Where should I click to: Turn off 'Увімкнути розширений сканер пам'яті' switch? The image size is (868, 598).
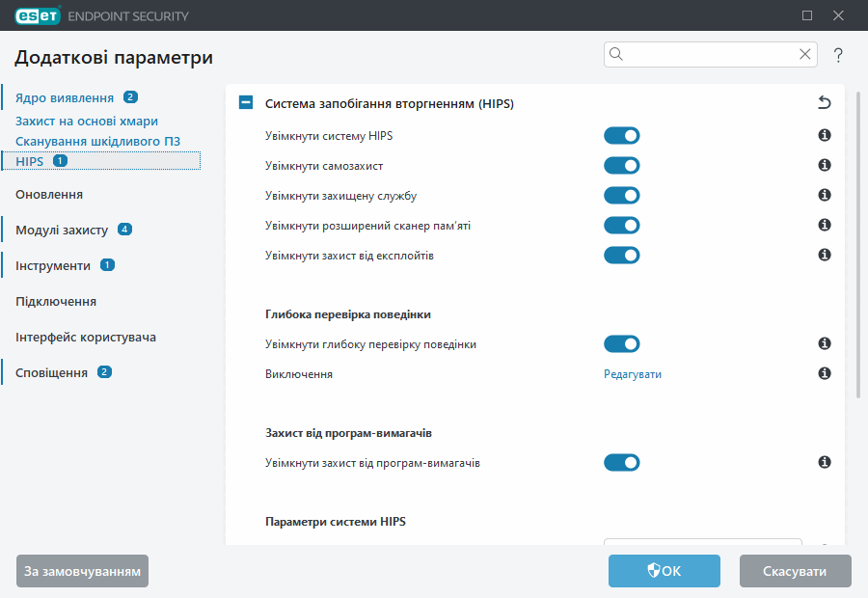(622, 226)
